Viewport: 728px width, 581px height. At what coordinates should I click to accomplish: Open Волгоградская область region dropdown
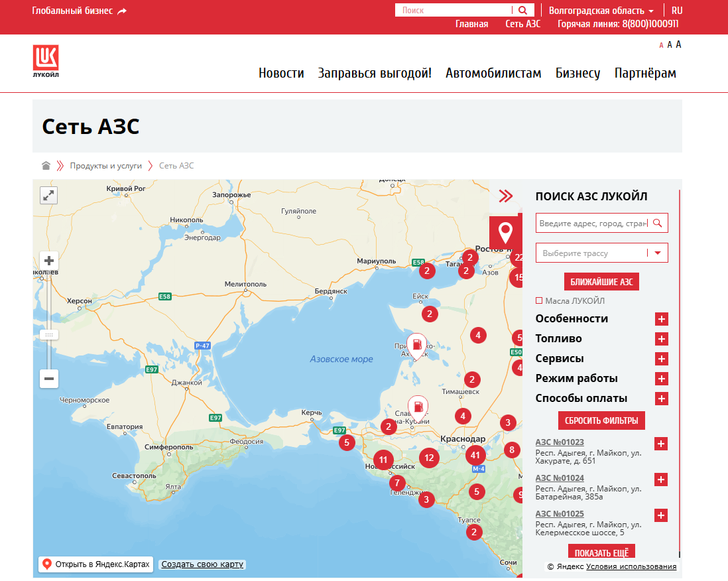601,10
